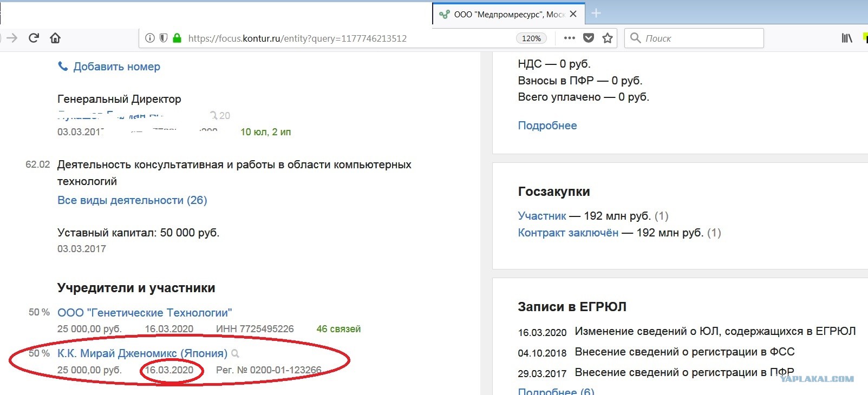Viewport: 868px width, 395px height.
Task: Open the Firefox library icon
Action: pyautogui.click(x=847, y=38)
